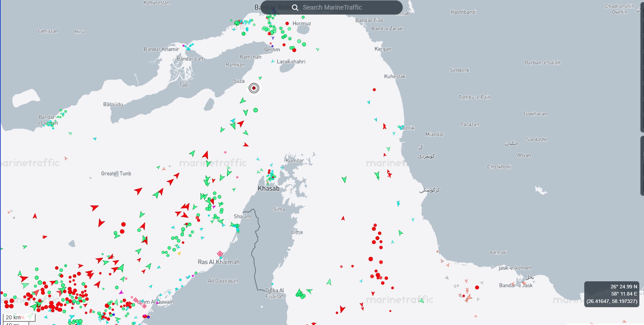Select the red dot vessel left of Hormuz label
This screenshot has height=325, width=644.
[x=287, y=23]
